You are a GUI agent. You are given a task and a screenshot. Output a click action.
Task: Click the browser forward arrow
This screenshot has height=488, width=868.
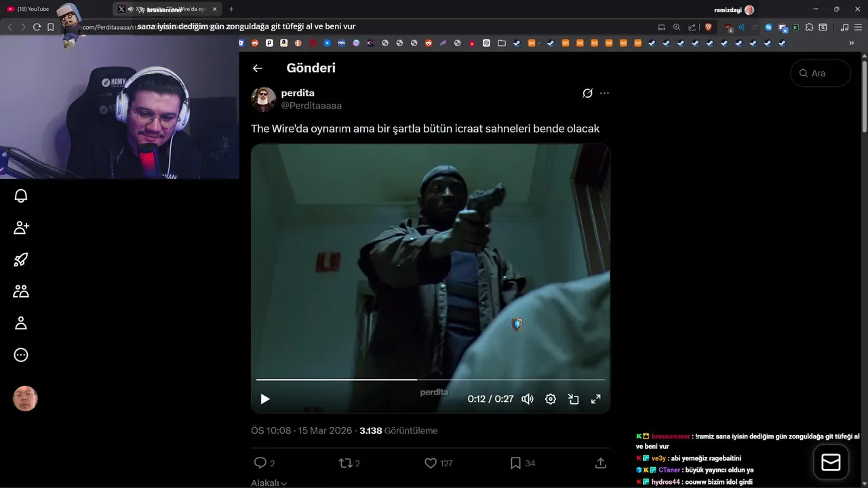(x=23, y=27)
